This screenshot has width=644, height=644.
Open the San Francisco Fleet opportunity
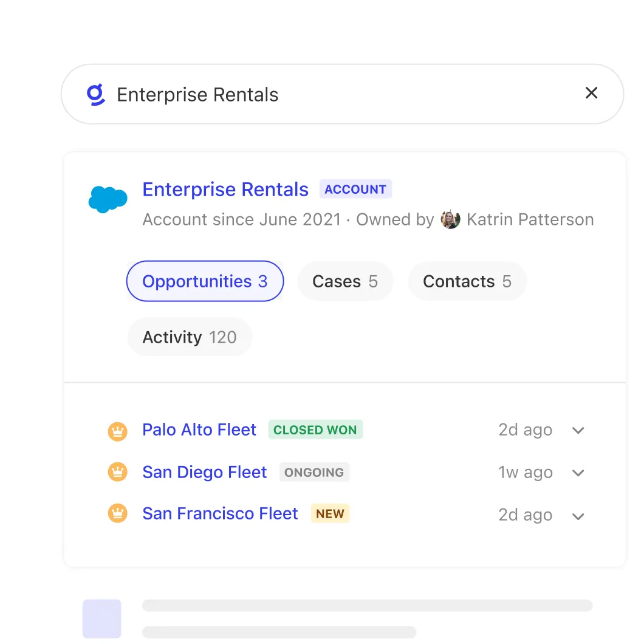click(x=220, y=513)
